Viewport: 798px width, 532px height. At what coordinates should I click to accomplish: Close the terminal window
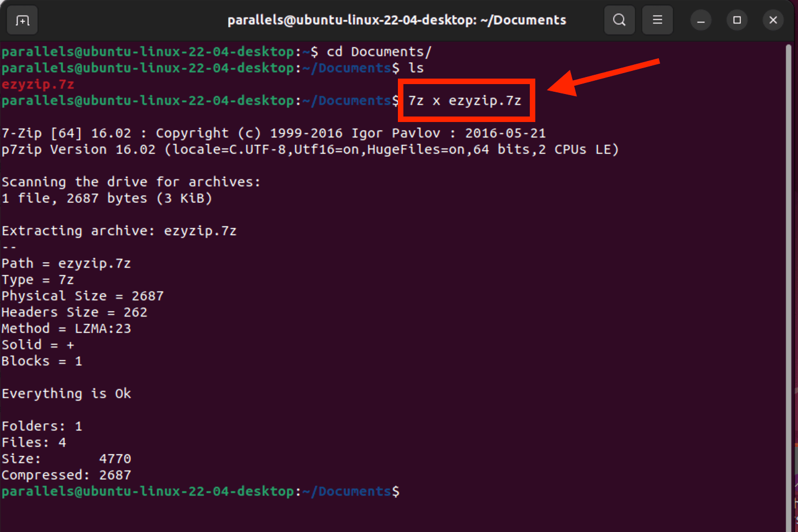773,20
